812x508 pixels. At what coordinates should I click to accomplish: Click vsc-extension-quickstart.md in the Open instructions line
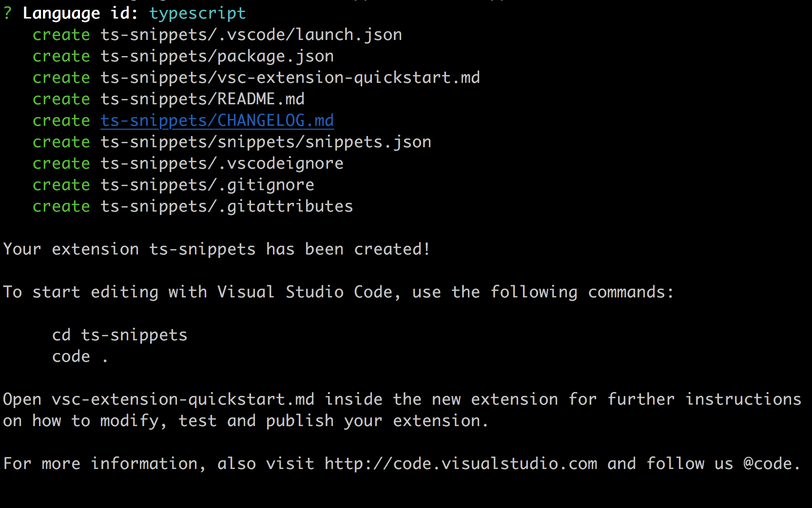183,399
